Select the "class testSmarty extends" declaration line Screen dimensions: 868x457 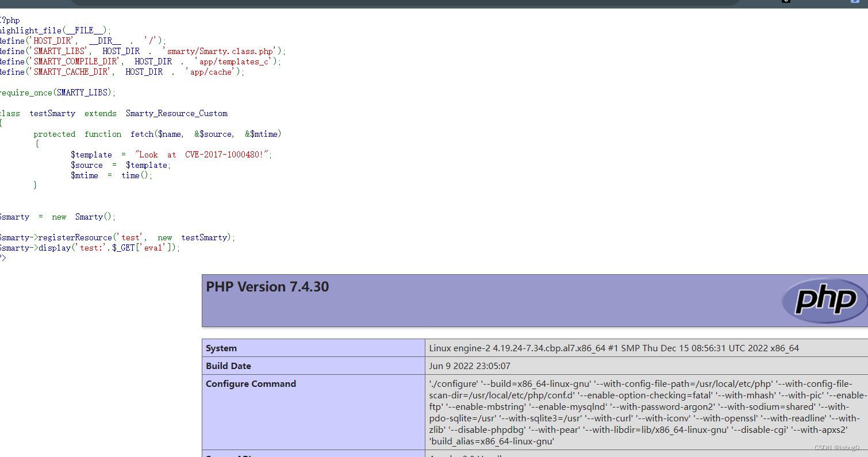coord(114,113)
